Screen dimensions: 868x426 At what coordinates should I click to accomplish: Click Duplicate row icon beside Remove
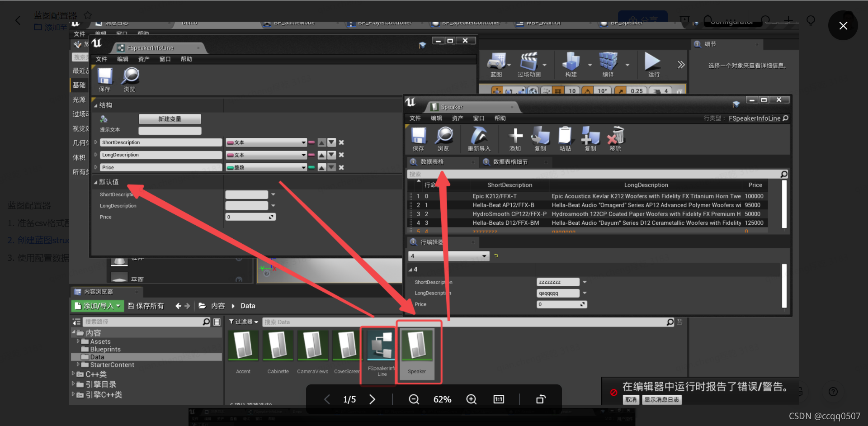pos(590,139)
